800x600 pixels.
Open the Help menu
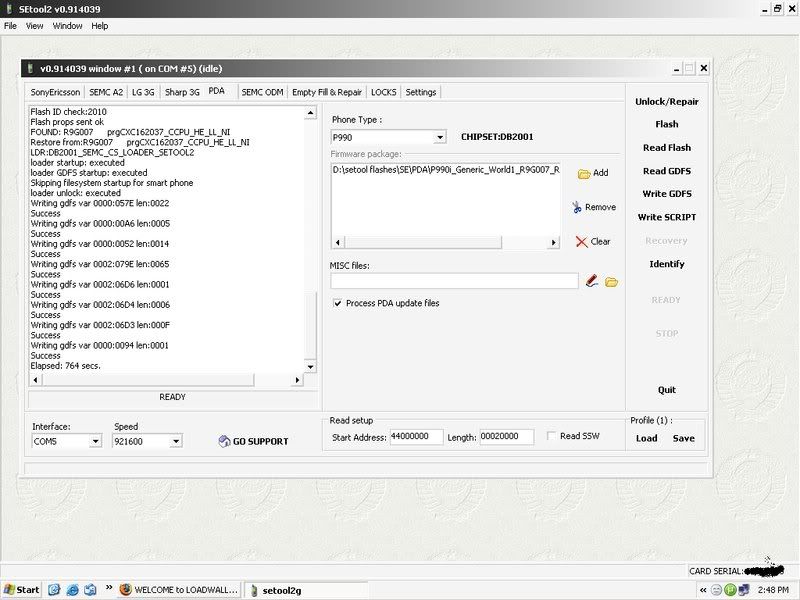click(99, 26)
